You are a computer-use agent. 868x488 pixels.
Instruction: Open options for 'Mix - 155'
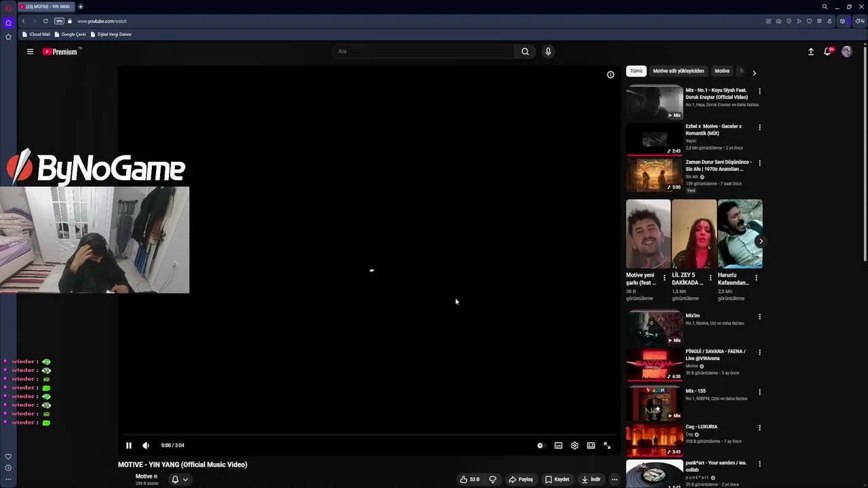[759, 392]
